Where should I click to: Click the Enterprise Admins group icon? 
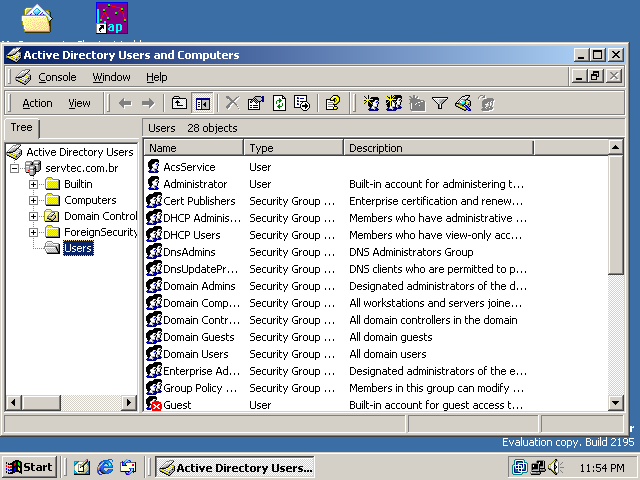coord(154,371)
